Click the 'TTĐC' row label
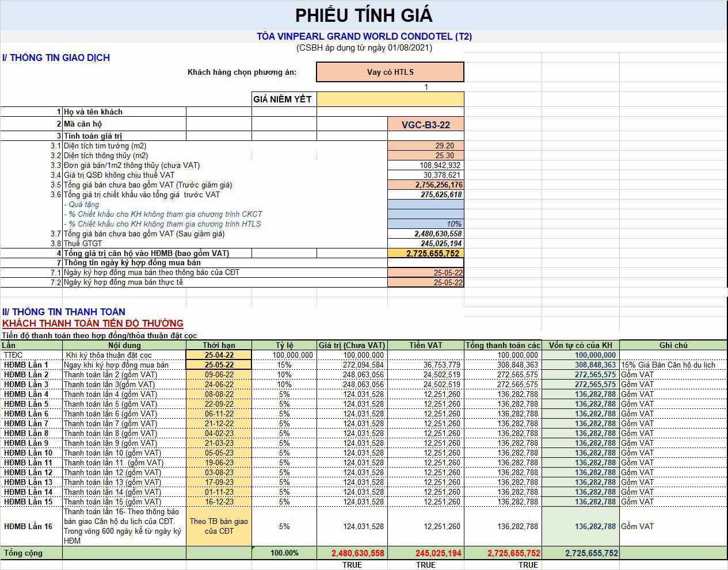This screenshot has height=570, width=728. point(13,355)
